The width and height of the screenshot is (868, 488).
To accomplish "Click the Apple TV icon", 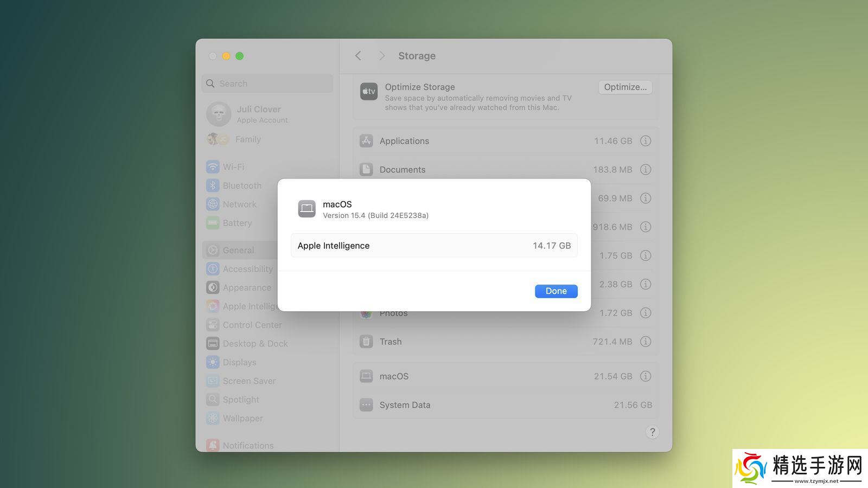I will 368,92.
